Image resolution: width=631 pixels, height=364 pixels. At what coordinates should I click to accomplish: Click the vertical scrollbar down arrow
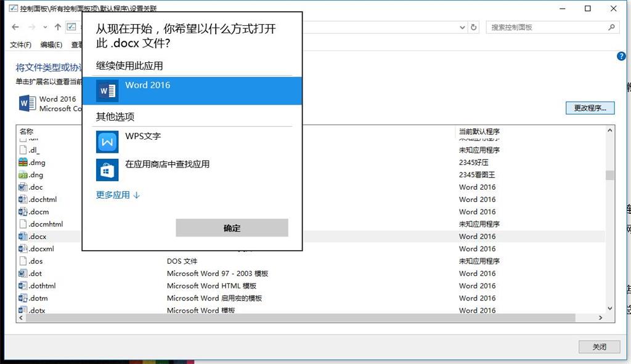[x=609, y=309]
